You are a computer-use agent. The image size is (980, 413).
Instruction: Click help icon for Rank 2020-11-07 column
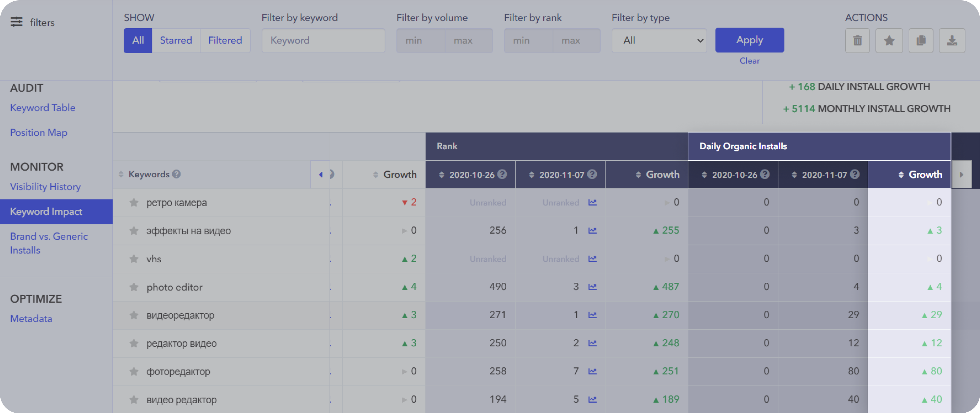tap(592, 174)
